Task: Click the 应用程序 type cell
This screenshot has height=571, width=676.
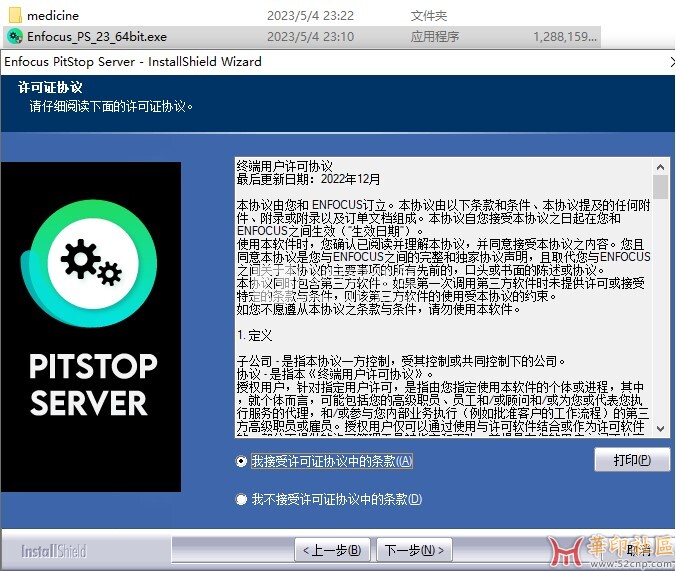Action: (x=435, y=37)
